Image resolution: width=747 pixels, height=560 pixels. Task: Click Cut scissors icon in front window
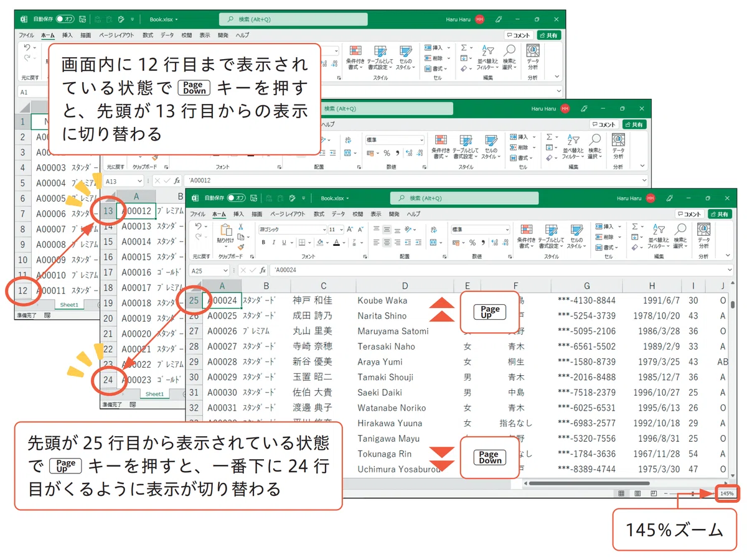241,226
